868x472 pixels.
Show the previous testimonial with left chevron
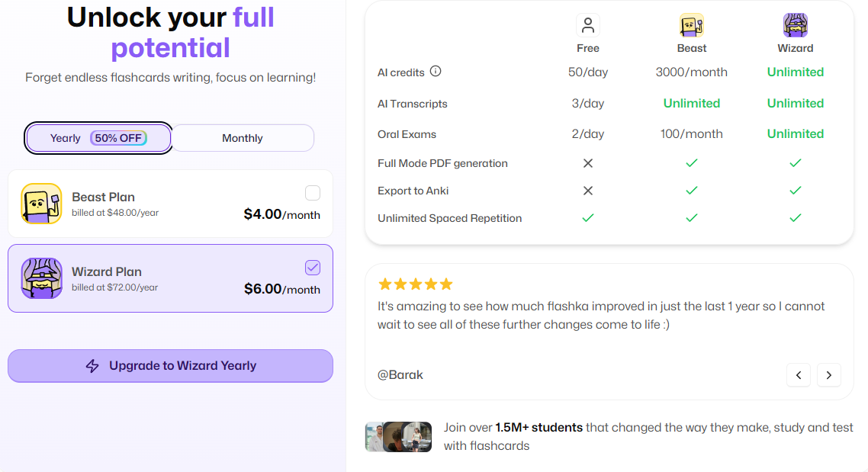[799, 375]
